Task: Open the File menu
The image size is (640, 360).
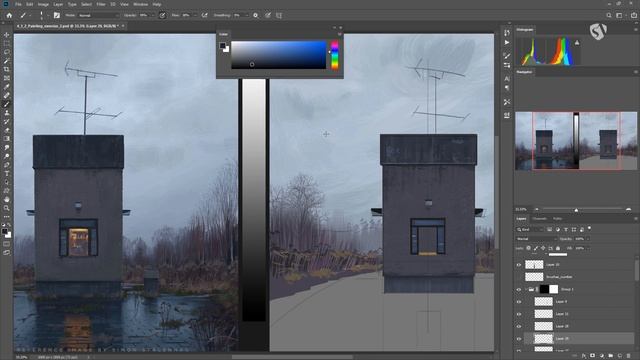Action: coord(18,4)
